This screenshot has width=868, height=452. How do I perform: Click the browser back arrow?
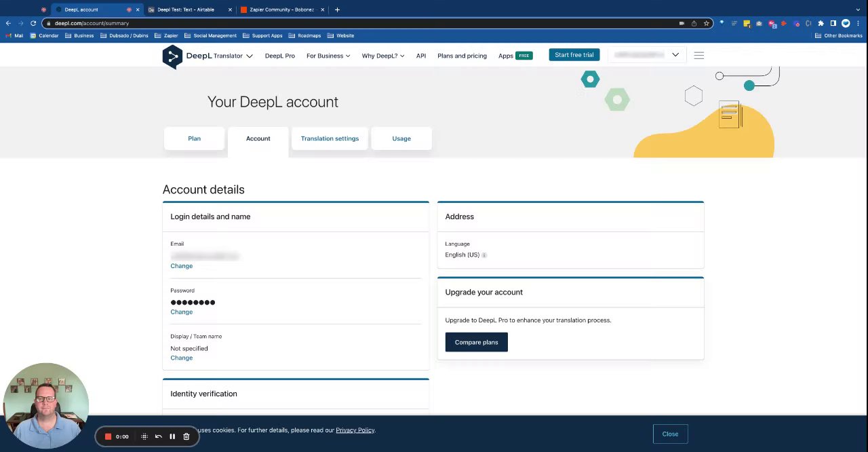[x=8, y=23]
